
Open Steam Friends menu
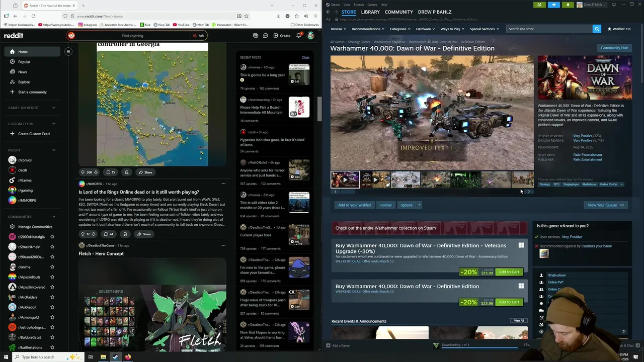[359, 5]
